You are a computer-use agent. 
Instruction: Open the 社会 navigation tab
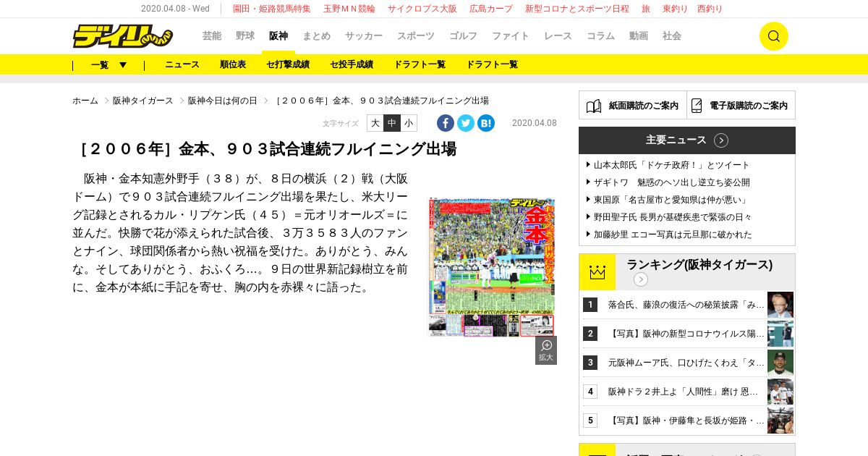pyautogui.click(x=672, y=36)
